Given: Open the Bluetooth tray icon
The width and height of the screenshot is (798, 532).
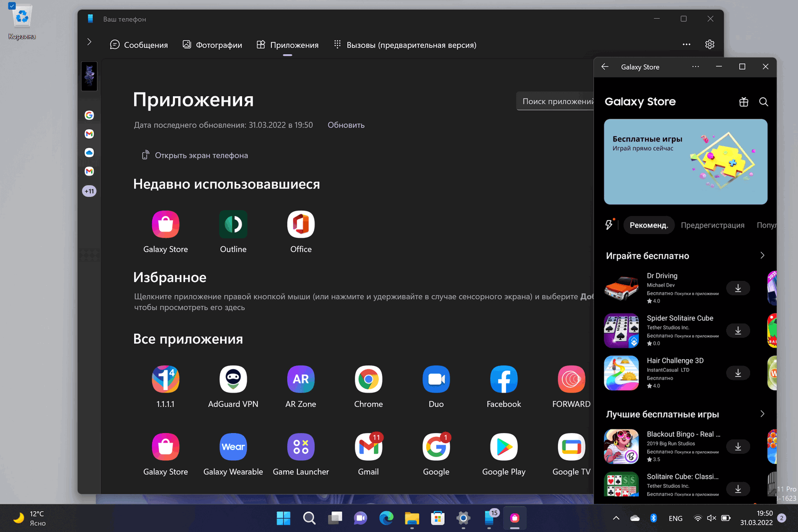Looking at the screenshot, I should (653, 518).
